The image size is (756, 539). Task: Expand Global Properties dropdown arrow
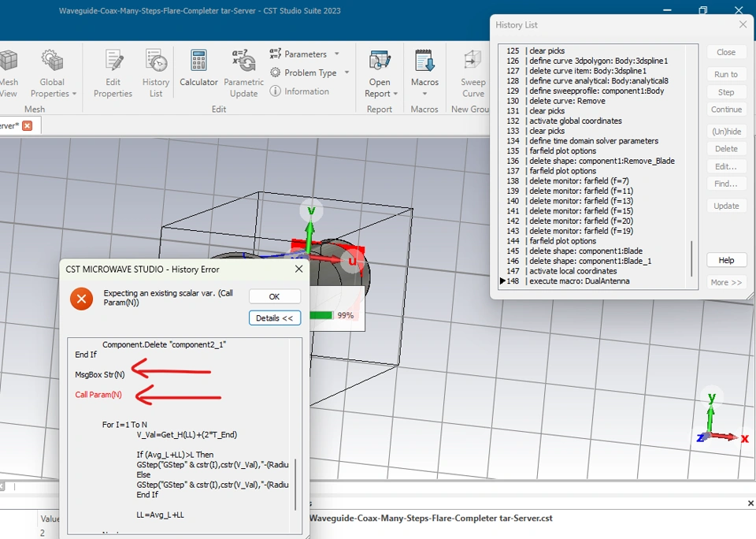coord(74,94)
